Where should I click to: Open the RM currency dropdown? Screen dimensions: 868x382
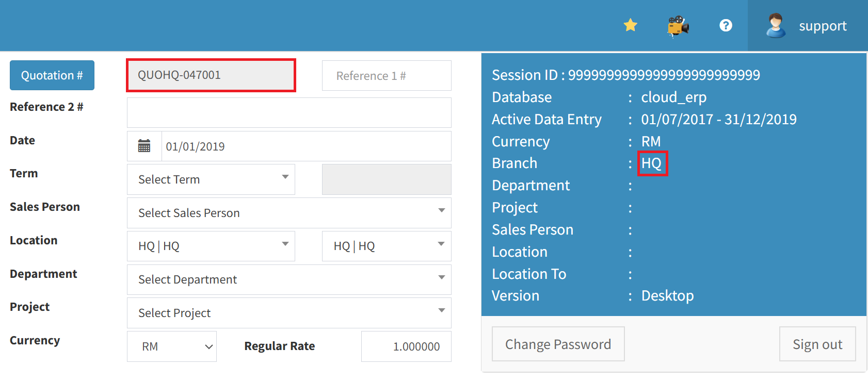[x=172, y=346]
